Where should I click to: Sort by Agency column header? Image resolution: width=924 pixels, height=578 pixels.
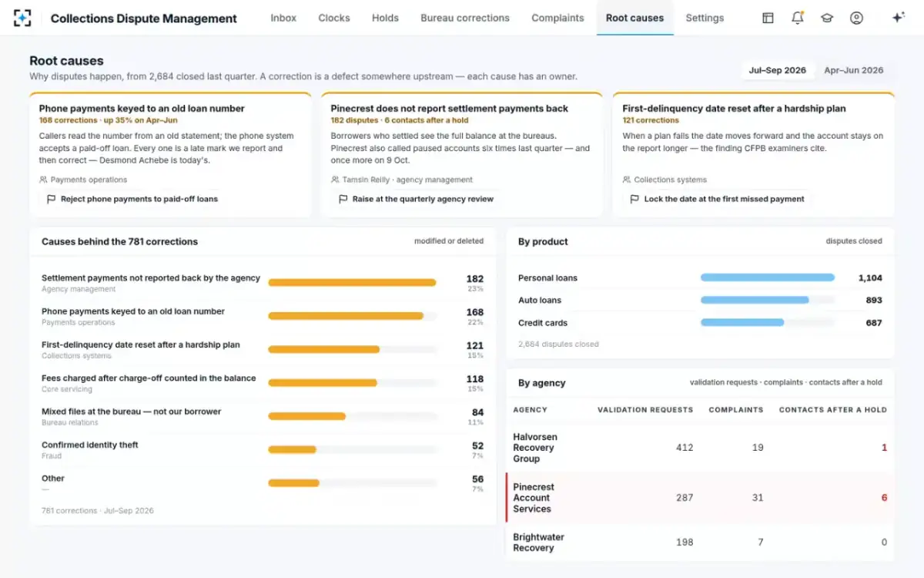click(531, 410)
